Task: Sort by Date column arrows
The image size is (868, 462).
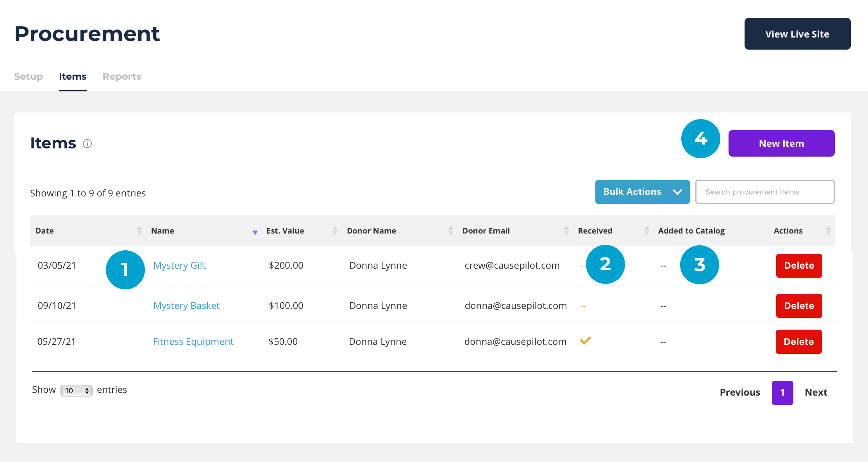Action: coord(139,230)
